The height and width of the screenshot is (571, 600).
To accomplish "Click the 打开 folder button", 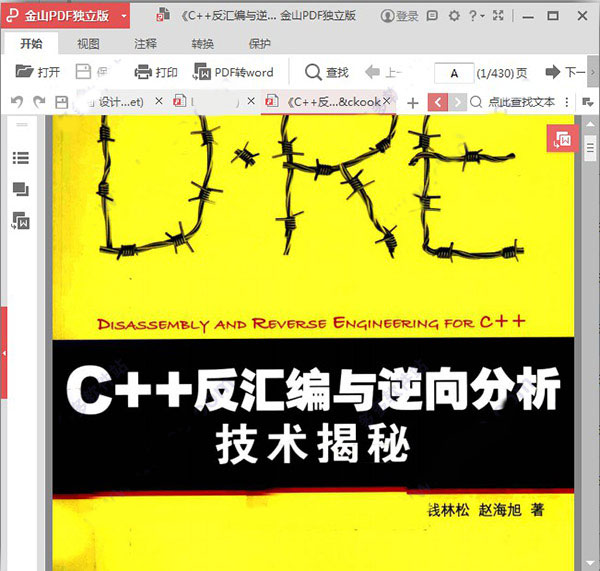I will point(38,72).
